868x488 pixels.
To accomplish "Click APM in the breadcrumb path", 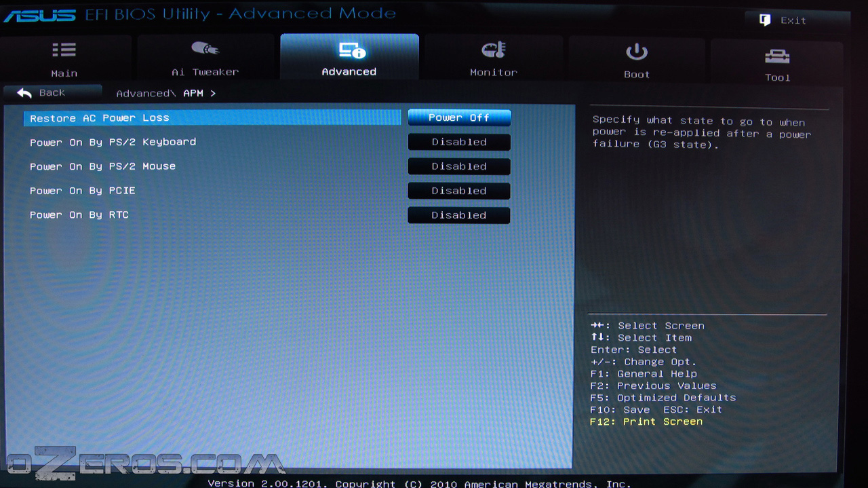I will pos(193,93).
